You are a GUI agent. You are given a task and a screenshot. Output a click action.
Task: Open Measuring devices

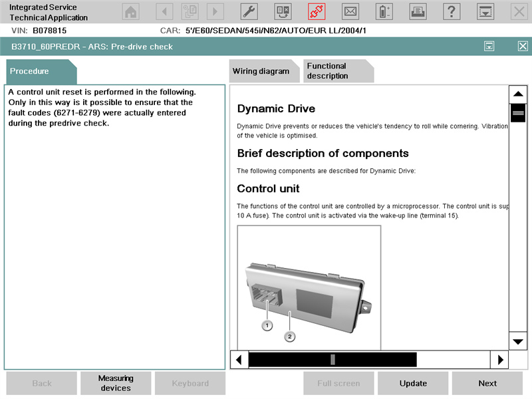pyautogui.click(x=116, y=384)
